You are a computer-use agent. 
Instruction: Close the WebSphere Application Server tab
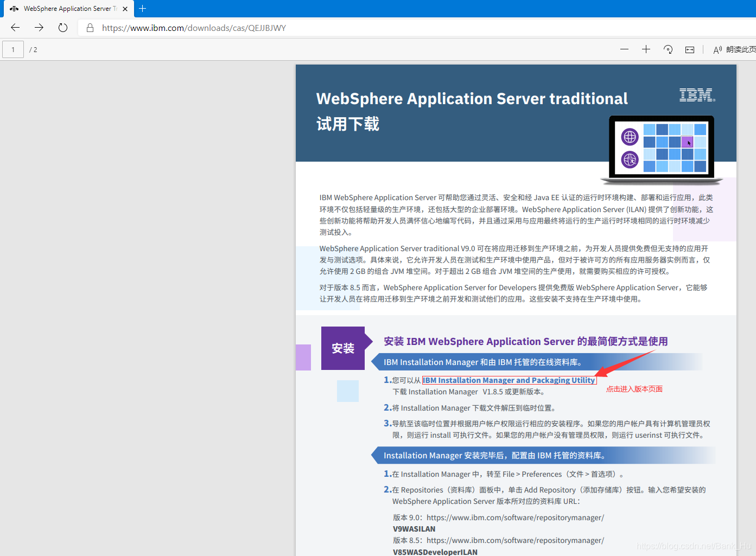coord(125,9)
